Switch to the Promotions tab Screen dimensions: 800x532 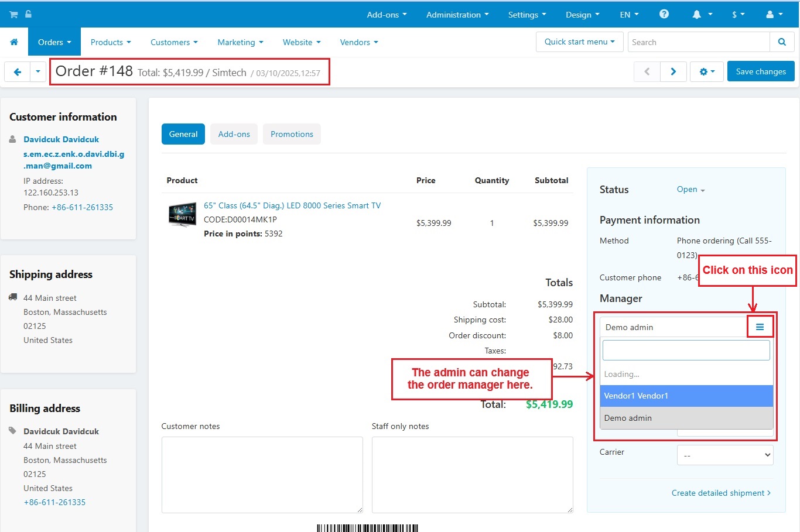click(x=292, y=134)
